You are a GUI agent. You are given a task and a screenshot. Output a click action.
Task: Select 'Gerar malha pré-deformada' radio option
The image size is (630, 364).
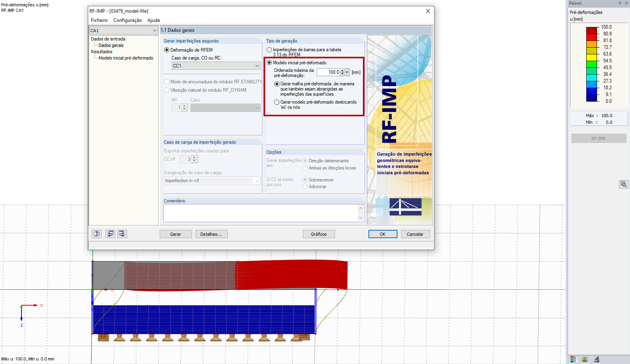click(277, 84)
